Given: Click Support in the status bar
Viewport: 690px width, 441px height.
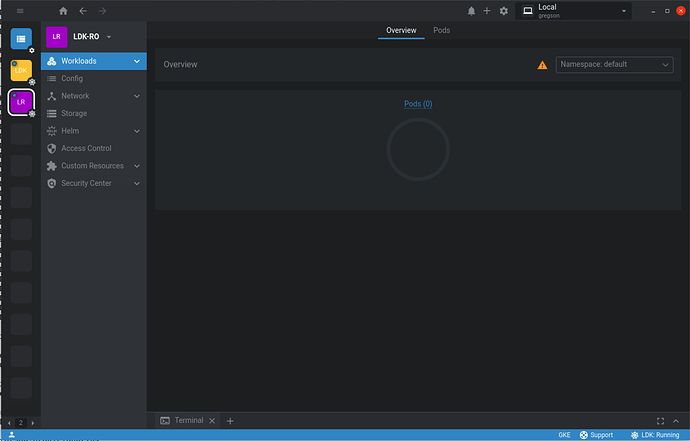Looking at the screenshot, I should pos(596,435).
